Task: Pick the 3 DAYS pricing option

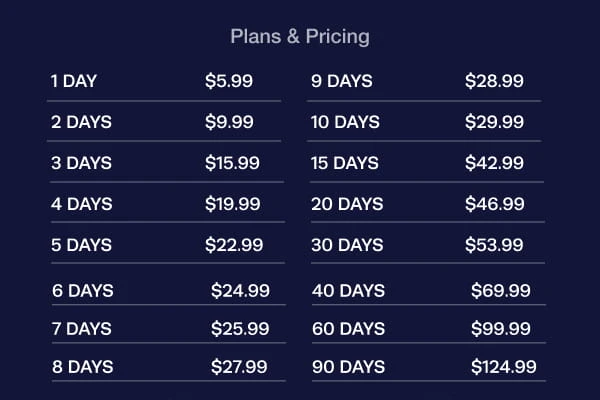Action: (x=82, y=163)
